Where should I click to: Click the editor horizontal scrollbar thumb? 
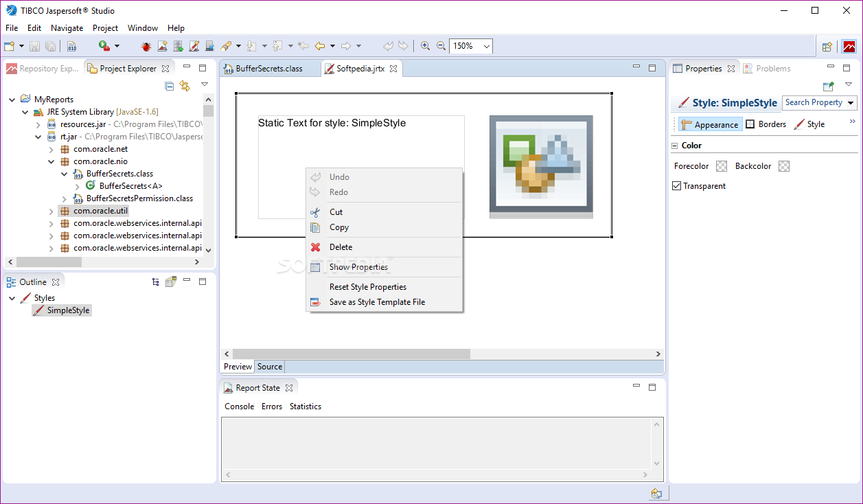[352, 354]
